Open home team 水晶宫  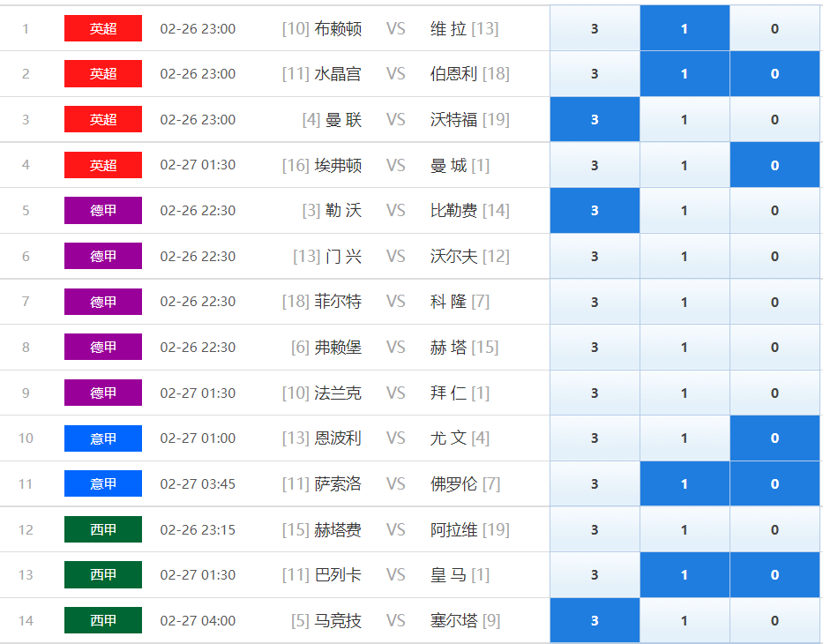click(338, 73)
